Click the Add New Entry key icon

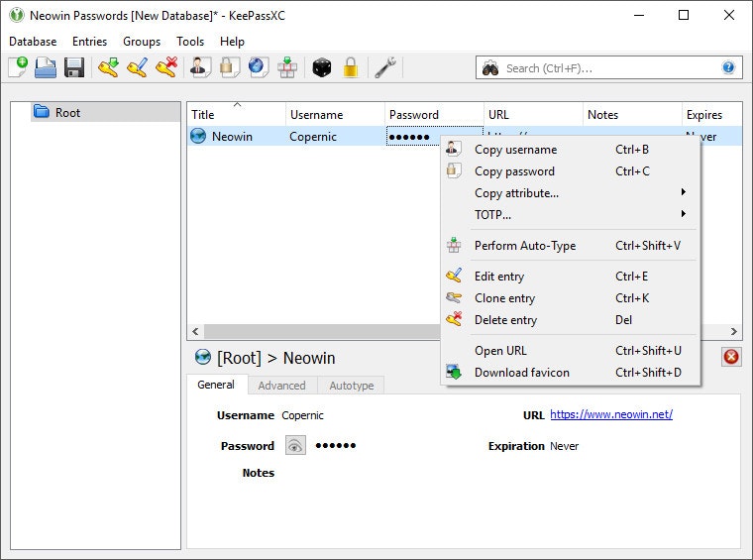click(x=108, y=67)
